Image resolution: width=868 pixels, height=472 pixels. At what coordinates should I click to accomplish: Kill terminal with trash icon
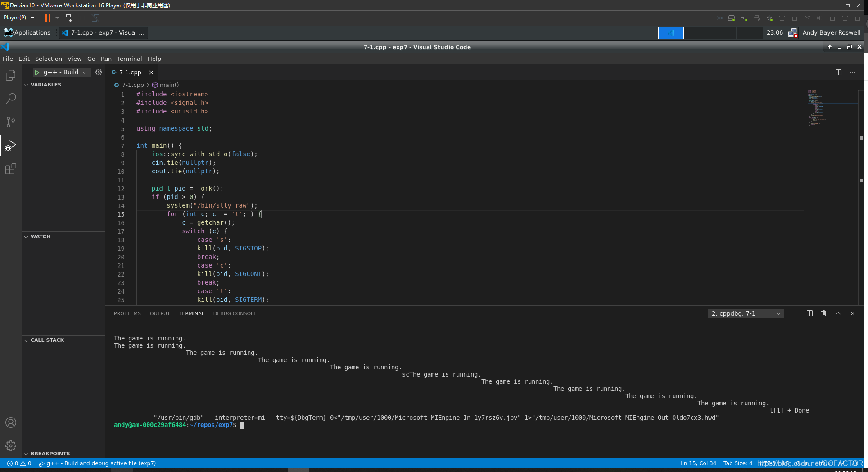[824, 313]
